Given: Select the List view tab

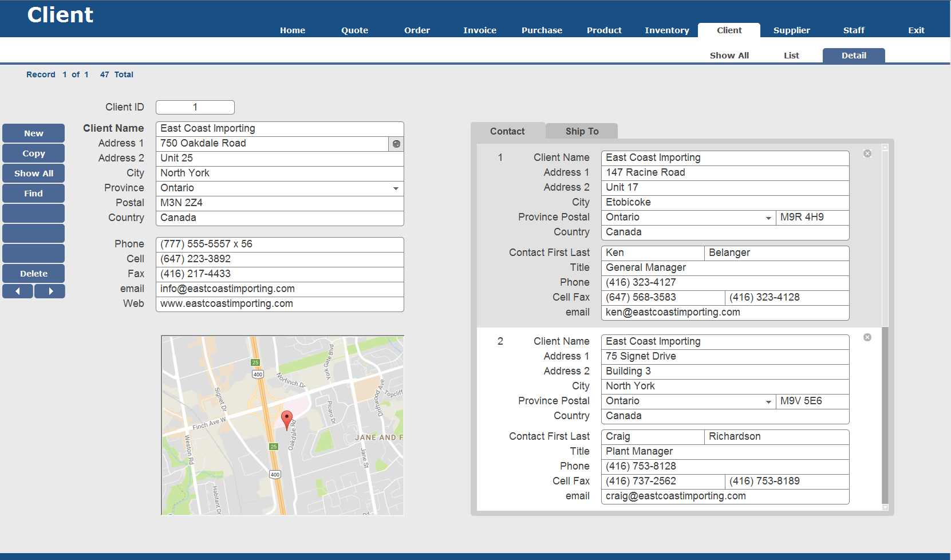Looking at the screenshot, I should [791, 56].
